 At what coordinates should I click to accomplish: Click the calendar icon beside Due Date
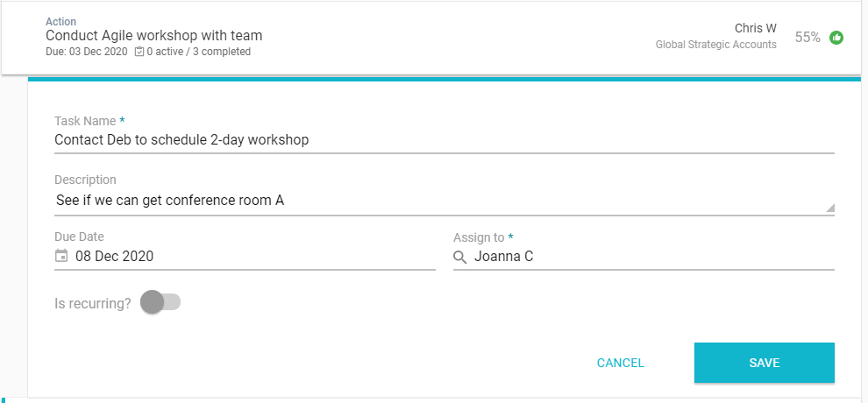[61, 256]
